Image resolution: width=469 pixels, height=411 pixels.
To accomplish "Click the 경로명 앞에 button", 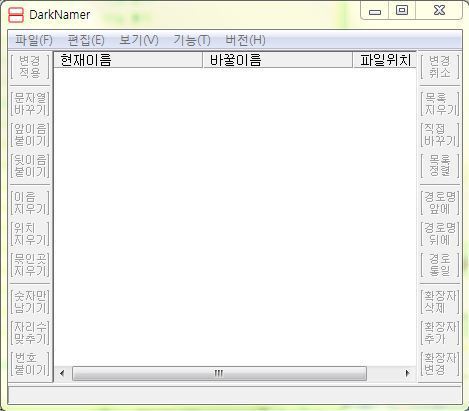I will point(440,203).
